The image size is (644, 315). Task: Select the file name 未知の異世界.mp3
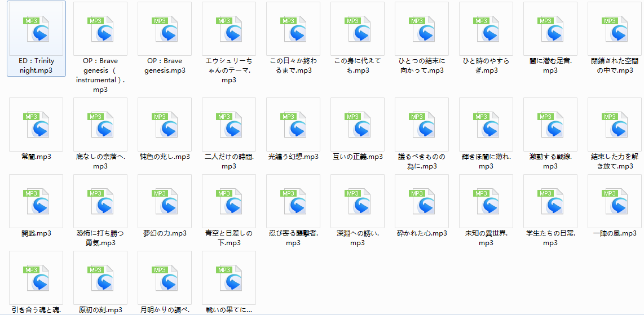486,238
